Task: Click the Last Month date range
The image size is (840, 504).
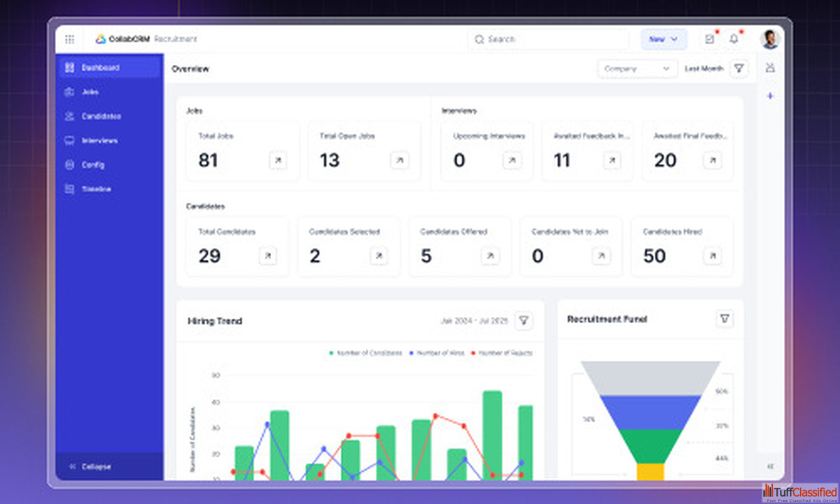Action: [703, 68]
